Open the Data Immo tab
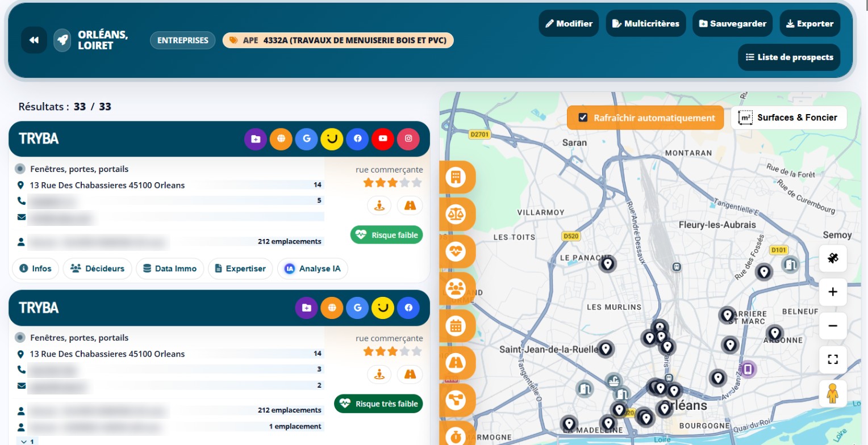868x445 pixels. pyautogui.click(x=170, y=268)
